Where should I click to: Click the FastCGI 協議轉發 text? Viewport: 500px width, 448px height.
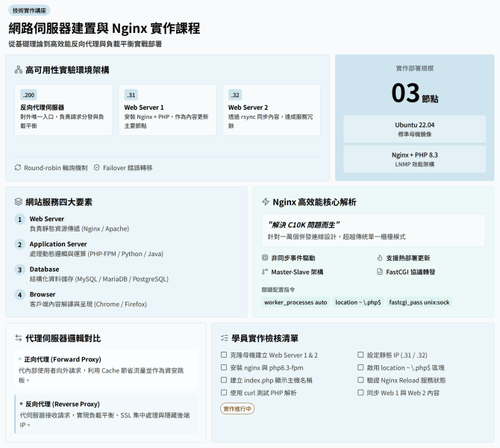click(x=410, y=272)
